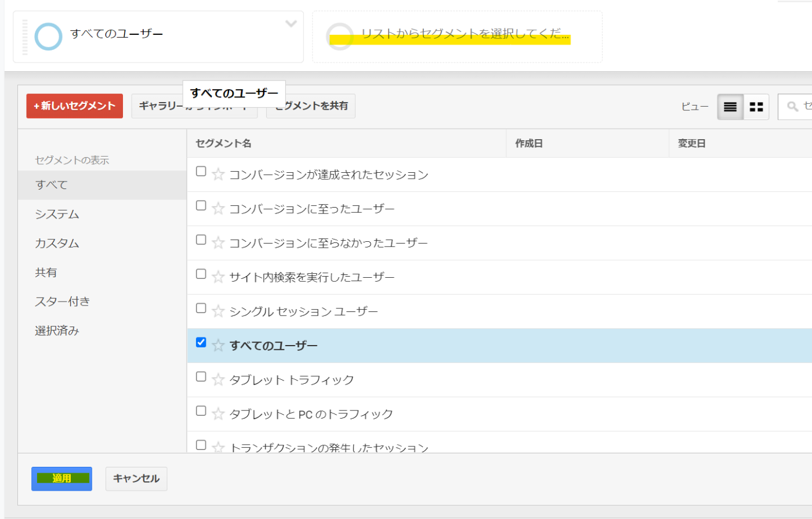Click the segment search input field

tap(795, 107)
